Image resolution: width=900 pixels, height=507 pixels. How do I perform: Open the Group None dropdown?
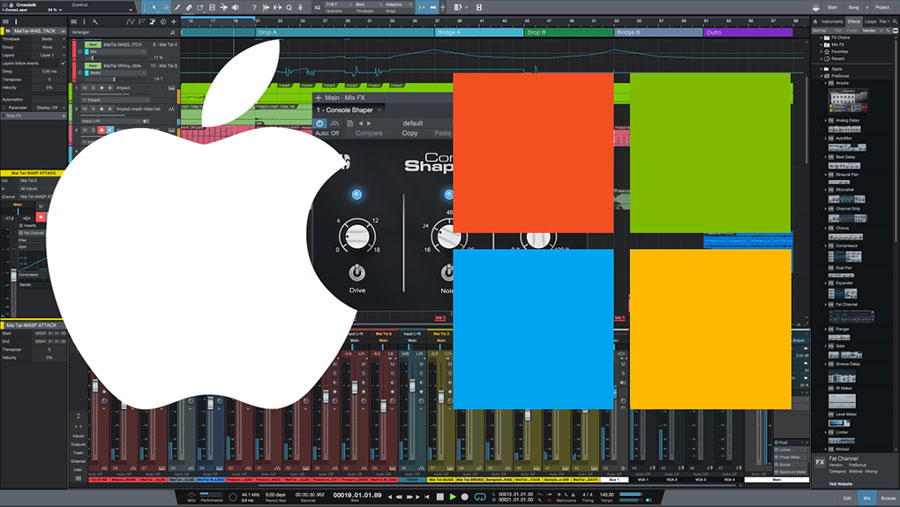pyautogui.click(x=50, y=47)
